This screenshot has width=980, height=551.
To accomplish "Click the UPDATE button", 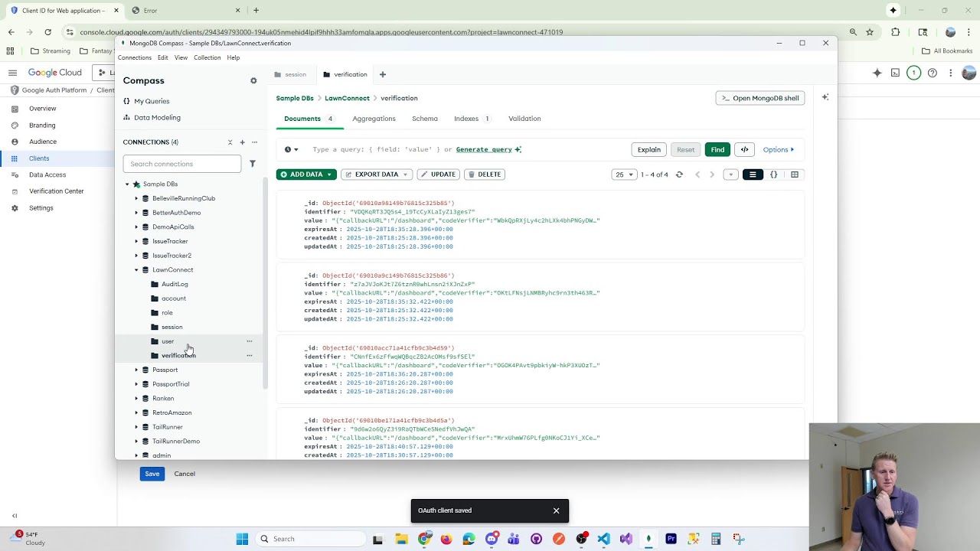I will 438,174.
